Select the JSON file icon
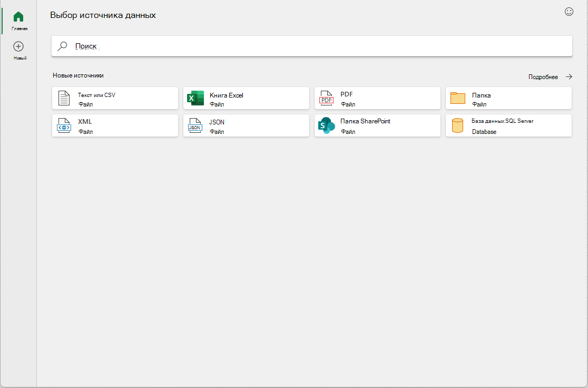This screenshot has width=588, height=388. pos(195,125)
